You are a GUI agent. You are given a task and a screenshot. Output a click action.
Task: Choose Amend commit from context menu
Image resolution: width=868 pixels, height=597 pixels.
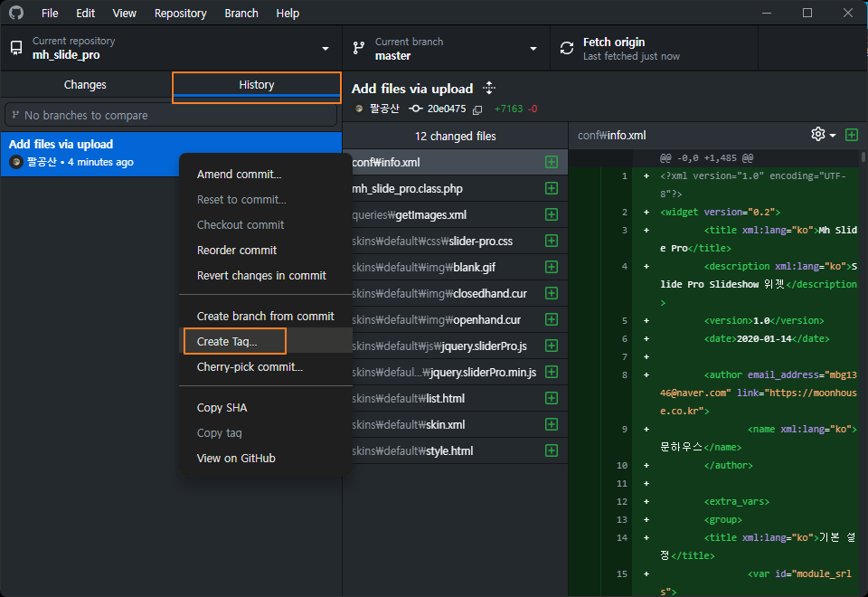click(266, 174)
